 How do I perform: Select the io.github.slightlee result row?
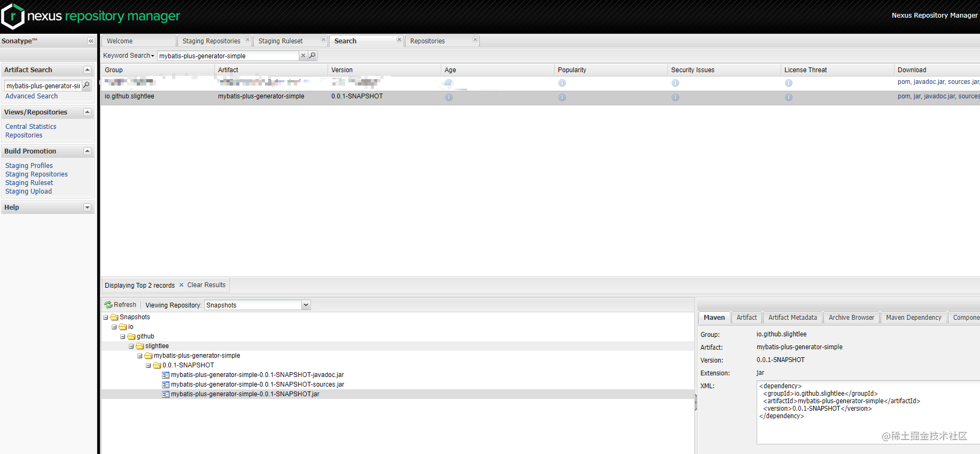(x=540, y=97)
